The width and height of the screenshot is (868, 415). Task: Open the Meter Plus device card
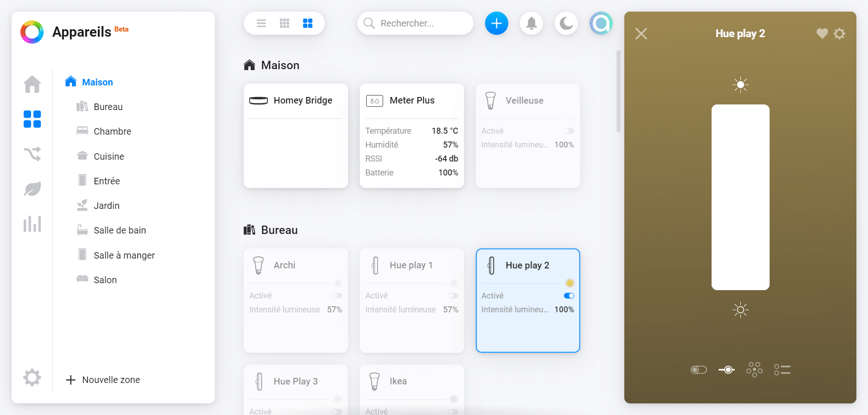[x=412, y=136]
